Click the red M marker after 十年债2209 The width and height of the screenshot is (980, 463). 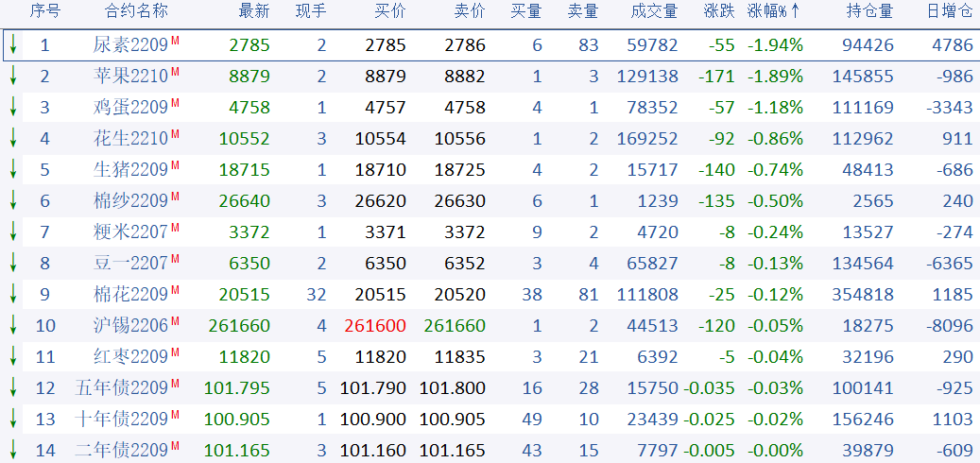(x=176, y=384)
